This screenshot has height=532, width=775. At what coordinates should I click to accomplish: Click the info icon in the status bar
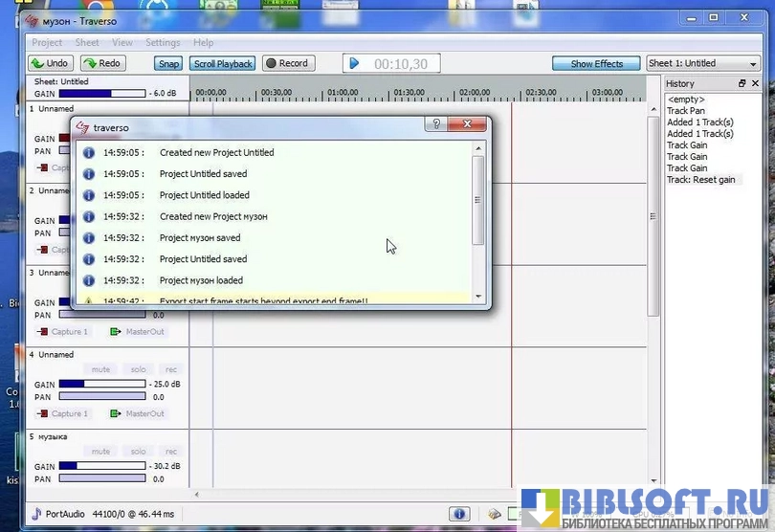(x=459, y=514)
